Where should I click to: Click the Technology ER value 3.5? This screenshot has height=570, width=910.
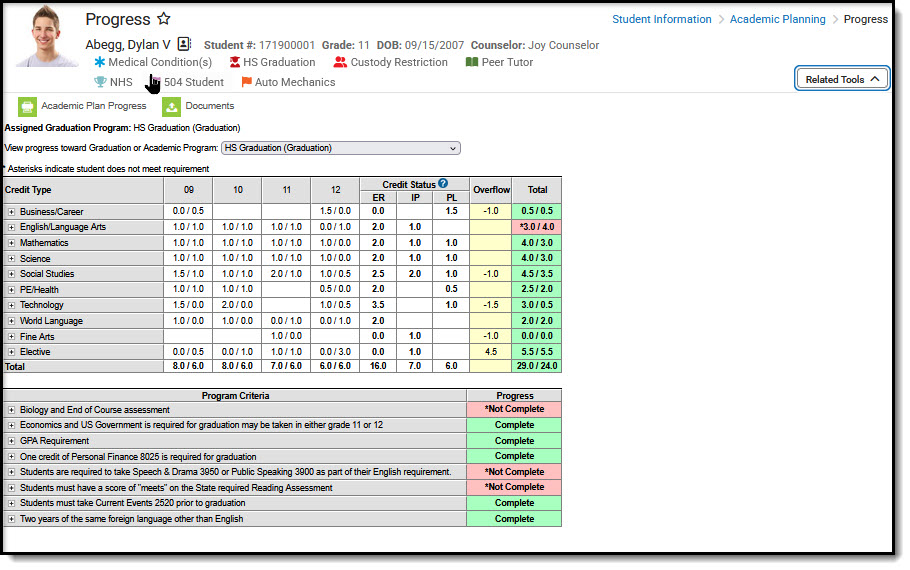click(378, 305)
